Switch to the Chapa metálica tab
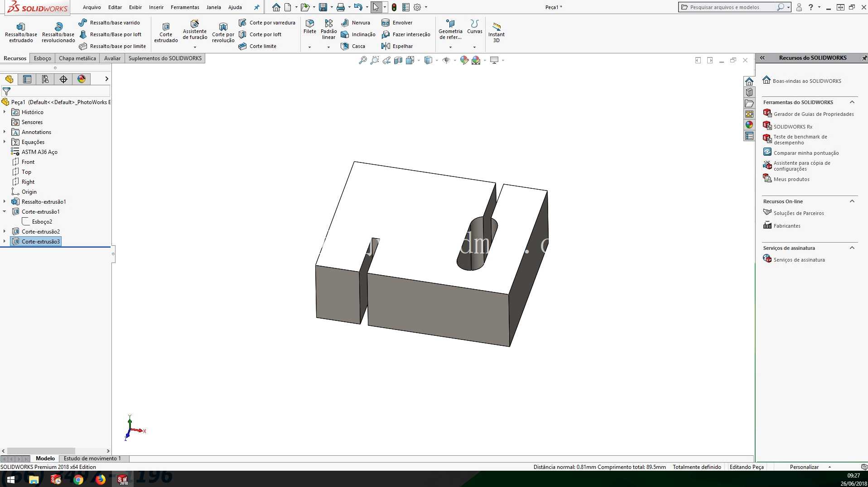The image size is (868, 487). coord(77,58)
